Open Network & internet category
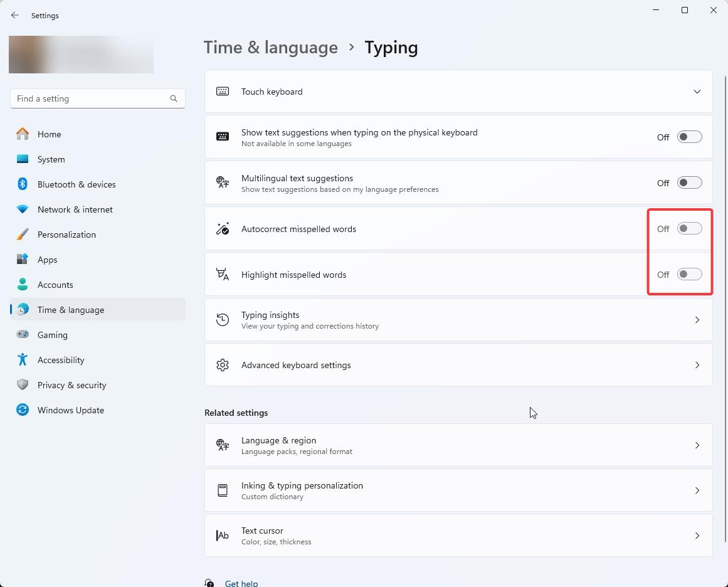Image resolution: width=728 pixels, height=587 pixels. click(x=97, y=209)
